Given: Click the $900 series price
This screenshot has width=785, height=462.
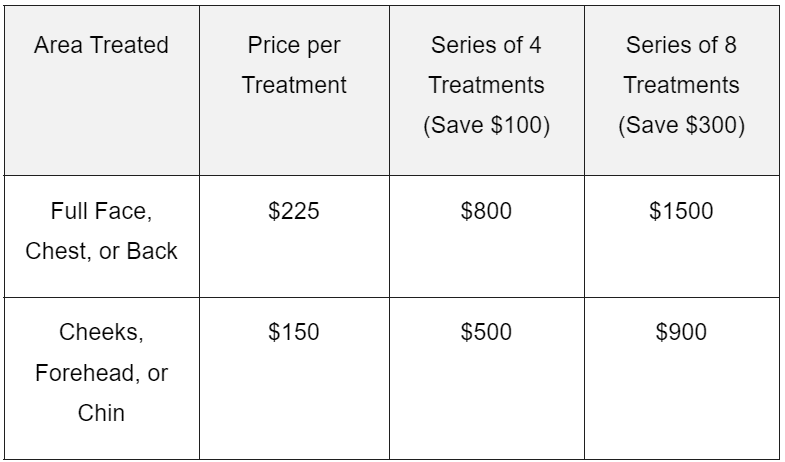Looking at the screenshot, I should (681, 332).
